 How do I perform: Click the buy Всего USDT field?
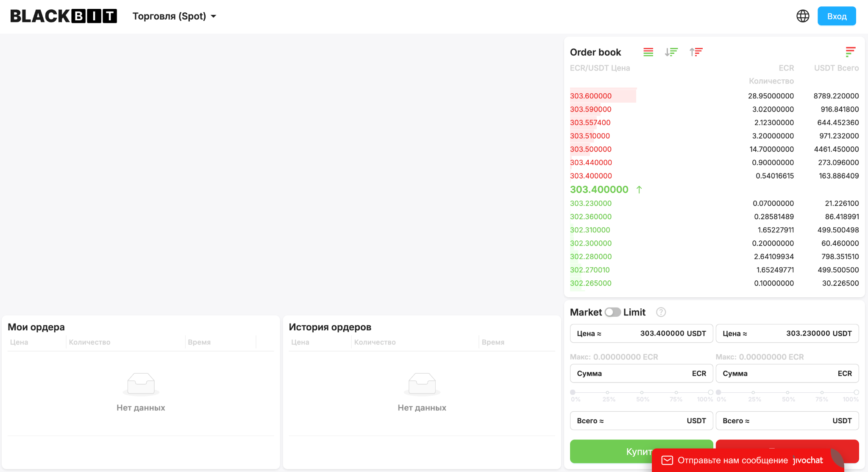point(641,421)
